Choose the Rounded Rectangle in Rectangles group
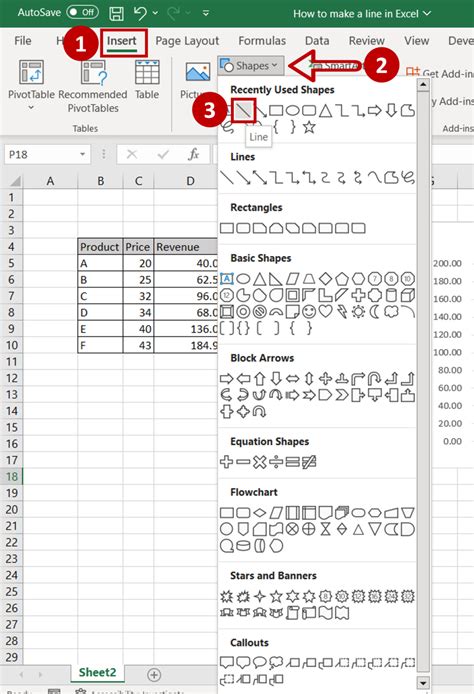 click(243, 228)
